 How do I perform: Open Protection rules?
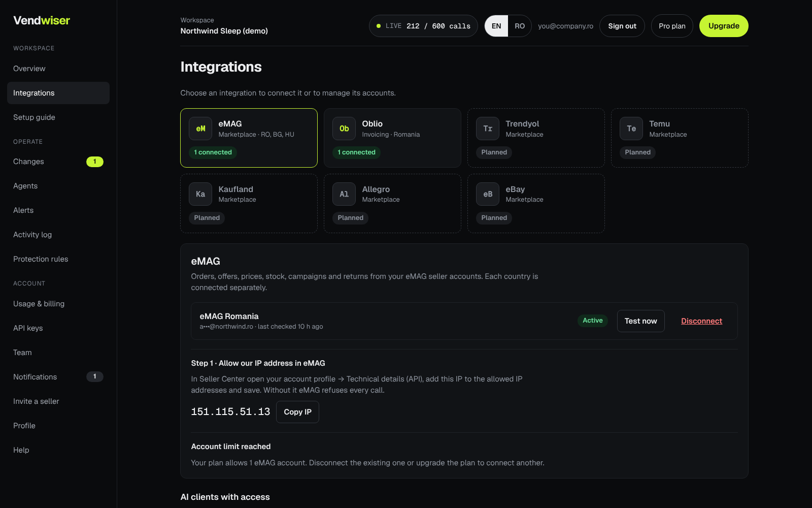pos(58,259)
